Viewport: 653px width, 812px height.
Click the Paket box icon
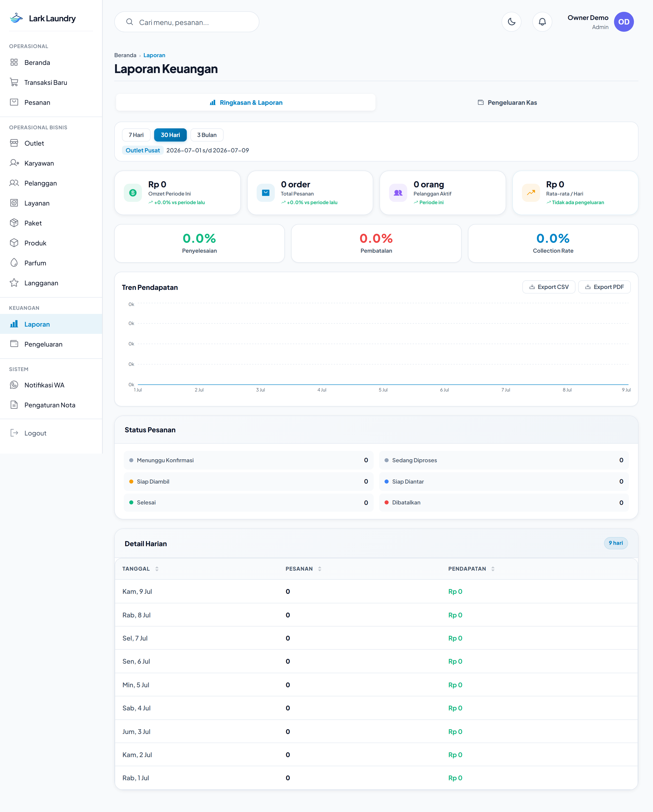(x=14, y=223)
